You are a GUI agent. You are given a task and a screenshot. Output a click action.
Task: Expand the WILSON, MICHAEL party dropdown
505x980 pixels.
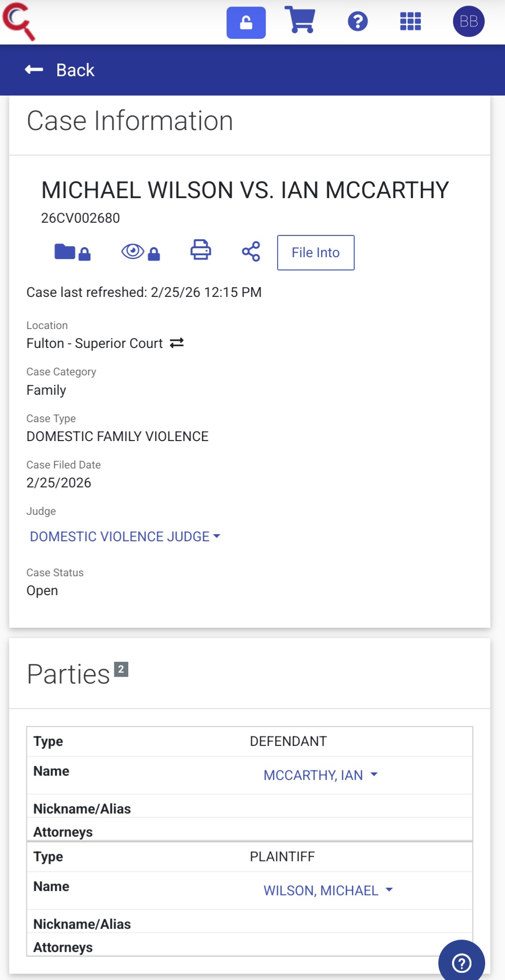point(328,890)
